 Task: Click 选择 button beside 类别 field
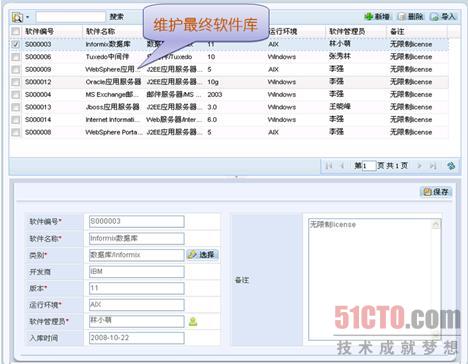click(x=202, y=255)
